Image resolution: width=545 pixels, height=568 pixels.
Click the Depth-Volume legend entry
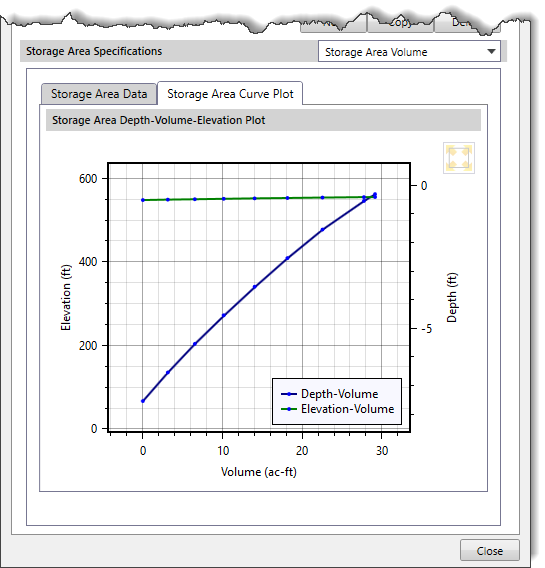point(330,394)
